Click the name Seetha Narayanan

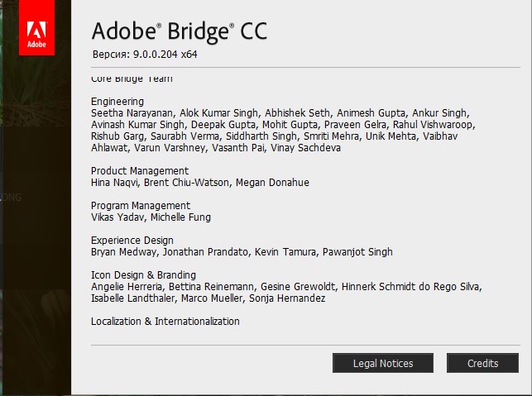tap(131, 113)
